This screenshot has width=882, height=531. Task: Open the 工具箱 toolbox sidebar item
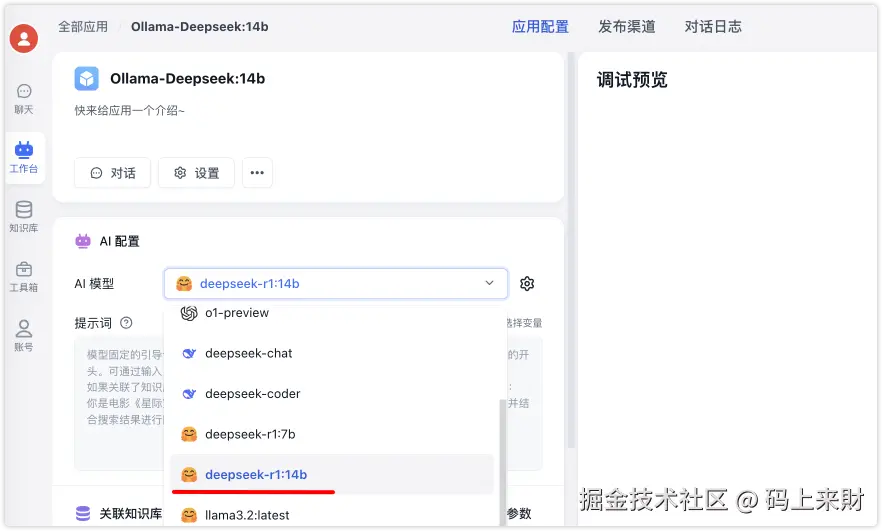click(24, 277)
